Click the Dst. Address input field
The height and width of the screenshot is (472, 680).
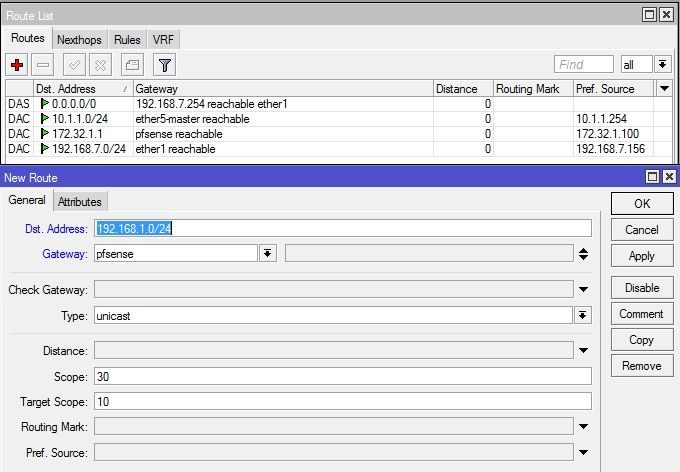(x=343, y=228)
